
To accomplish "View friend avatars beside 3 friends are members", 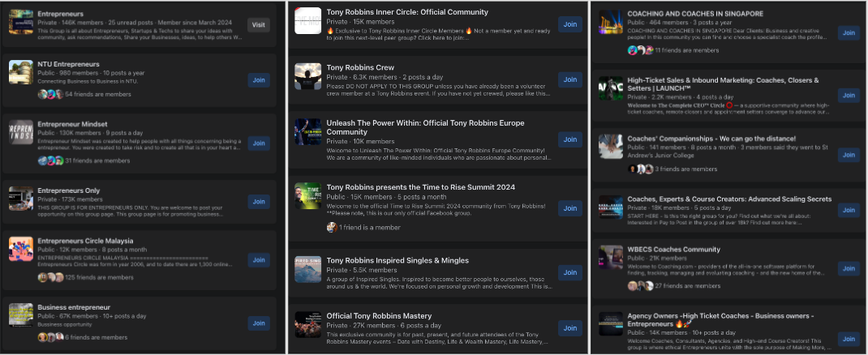I will 640,169.
